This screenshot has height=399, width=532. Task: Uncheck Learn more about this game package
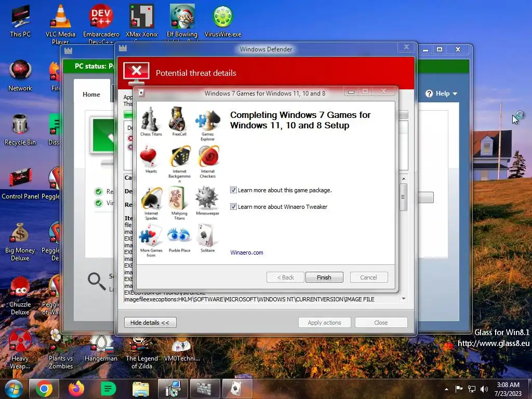[x=233, y=190]
